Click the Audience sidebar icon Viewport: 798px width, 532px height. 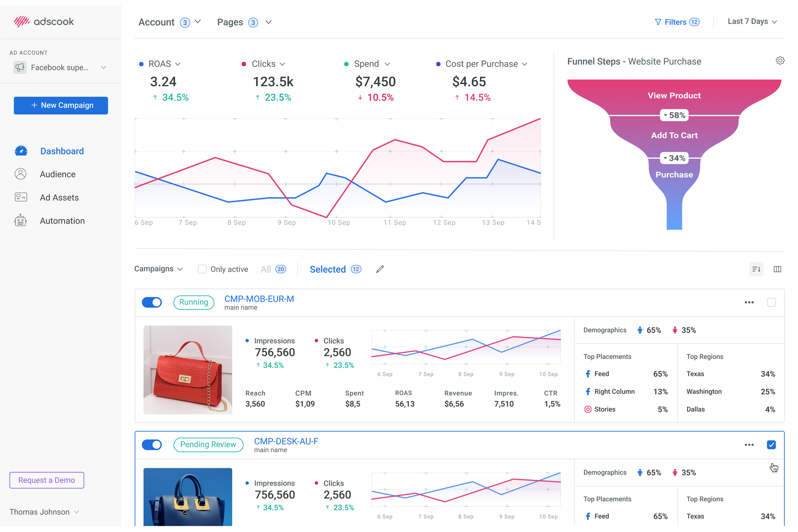click(x=21, y=173)
